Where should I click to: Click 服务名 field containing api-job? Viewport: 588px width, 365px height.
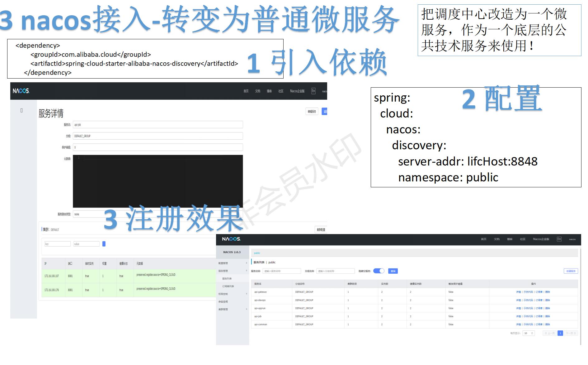point(158,125)
